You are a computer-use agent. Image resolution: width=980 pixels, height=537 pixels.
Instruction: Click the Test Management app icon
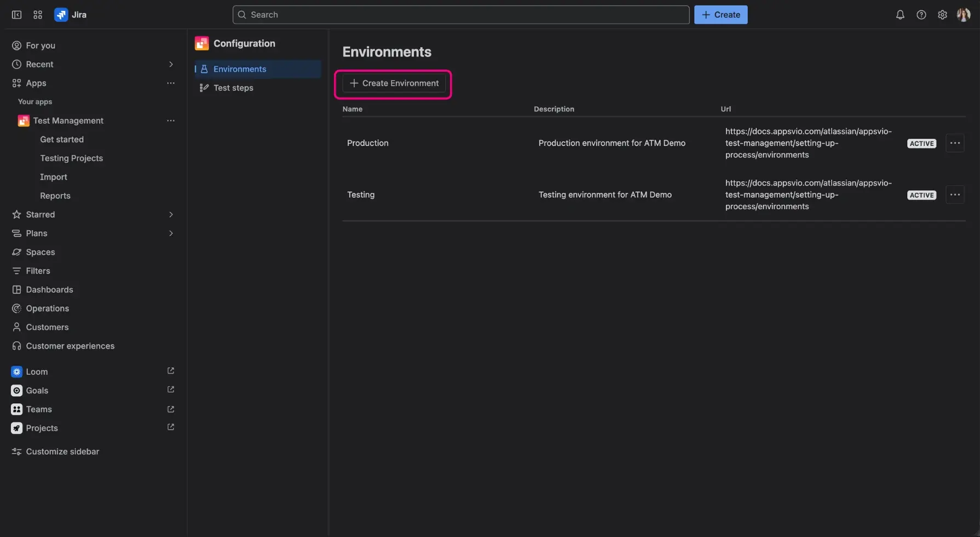click(24, 121)
